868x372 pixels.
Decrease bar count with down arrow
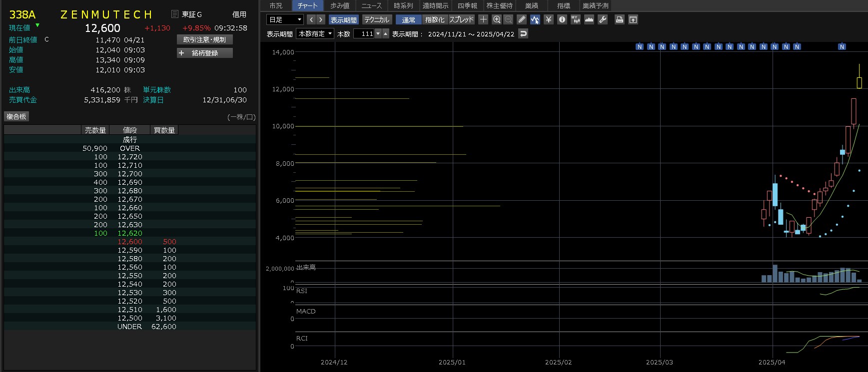coord(378,34)
